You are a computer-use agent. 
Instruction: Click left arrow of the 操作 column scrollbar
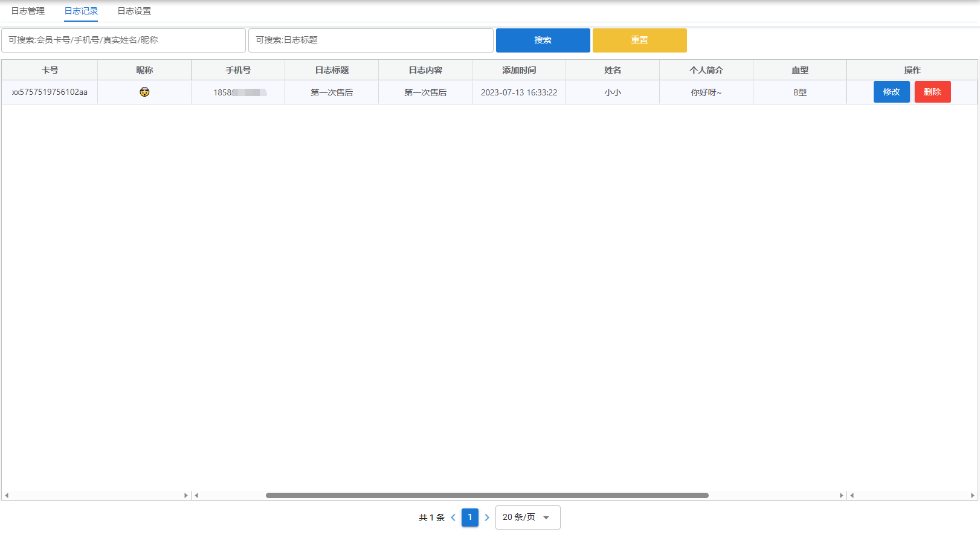[852, 495]
